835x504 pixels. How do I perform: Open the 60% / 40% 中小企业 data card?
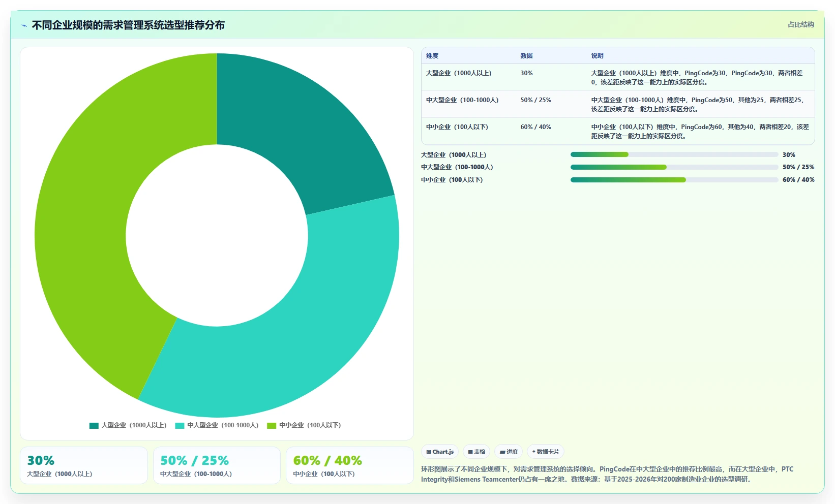coord(350,465)
